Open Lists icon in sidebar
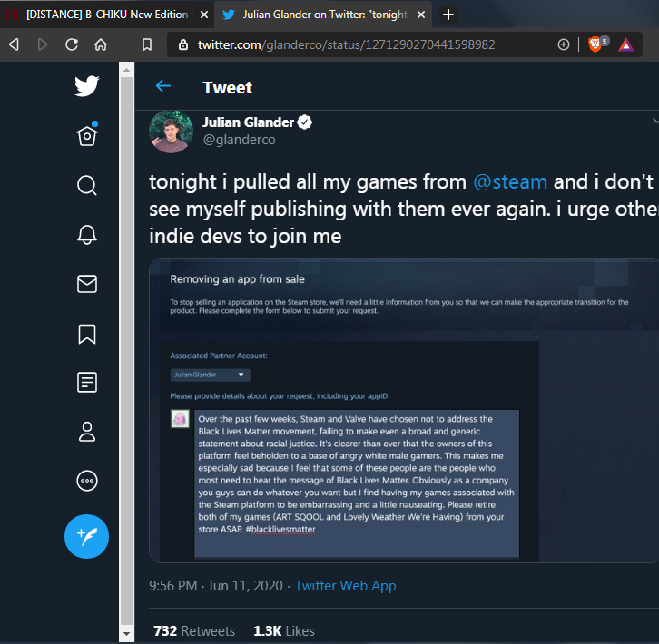 tap(87, 382)
